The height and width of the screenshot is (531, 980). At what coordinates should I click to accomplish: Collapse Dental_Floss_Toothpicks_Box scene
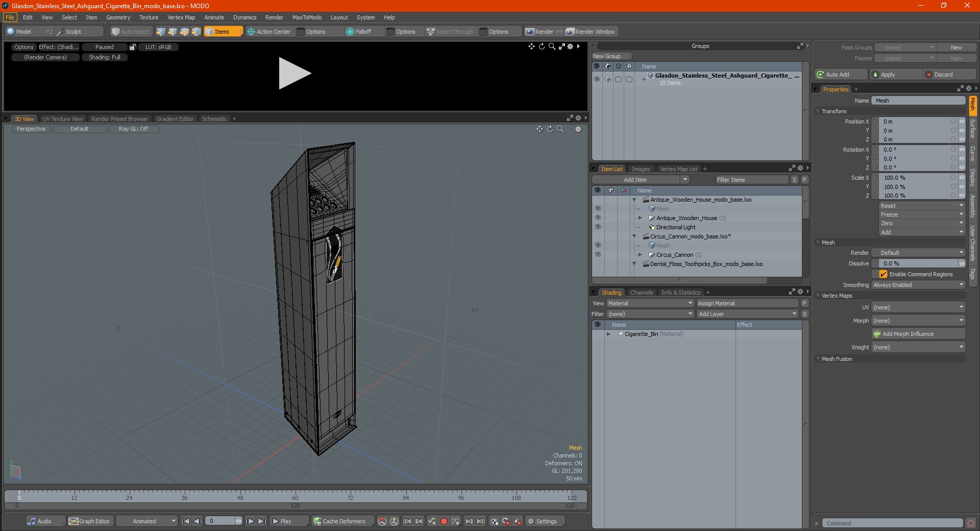[634, 264]
